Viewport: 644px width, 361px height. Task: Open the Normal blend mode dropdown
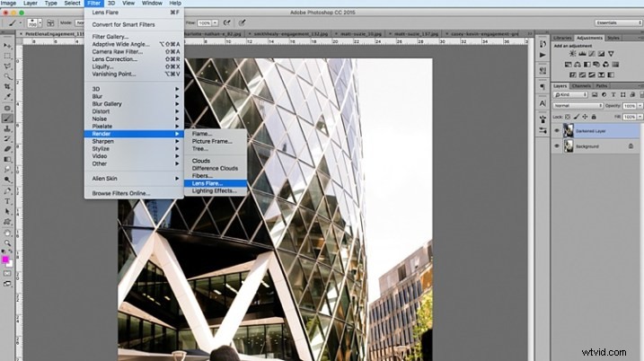point(578,106)
